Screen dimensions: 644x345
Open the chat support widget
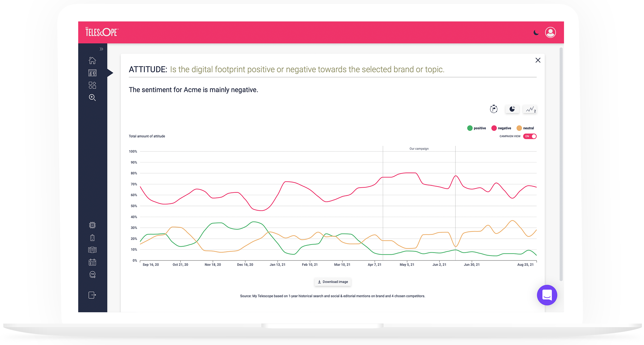547,295
